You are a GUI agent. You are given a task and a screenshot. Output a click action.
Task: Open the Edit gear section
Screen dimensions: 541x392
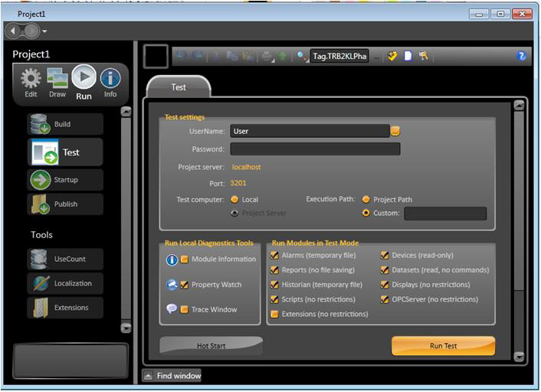(31, 81)
